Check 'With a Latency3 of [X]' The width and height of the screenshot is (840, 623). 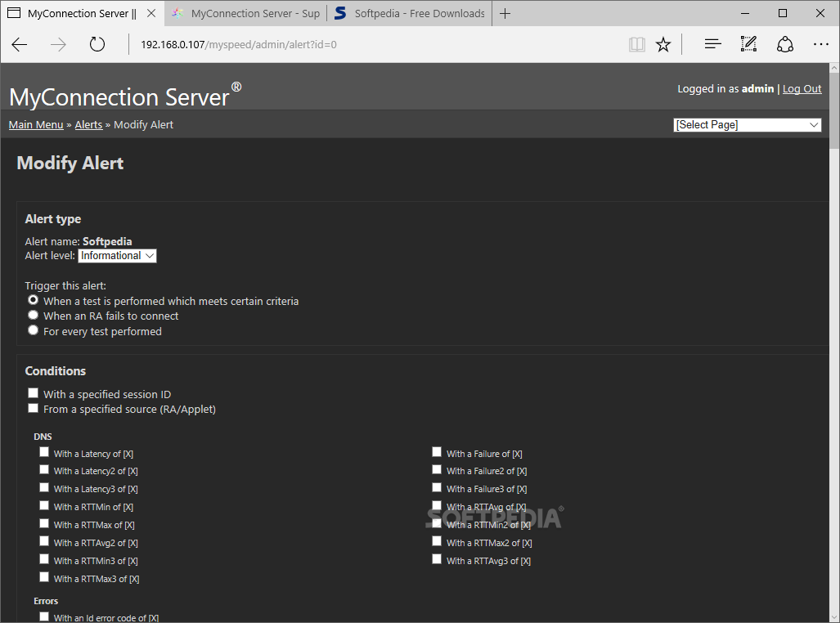(x=44, y=487)
